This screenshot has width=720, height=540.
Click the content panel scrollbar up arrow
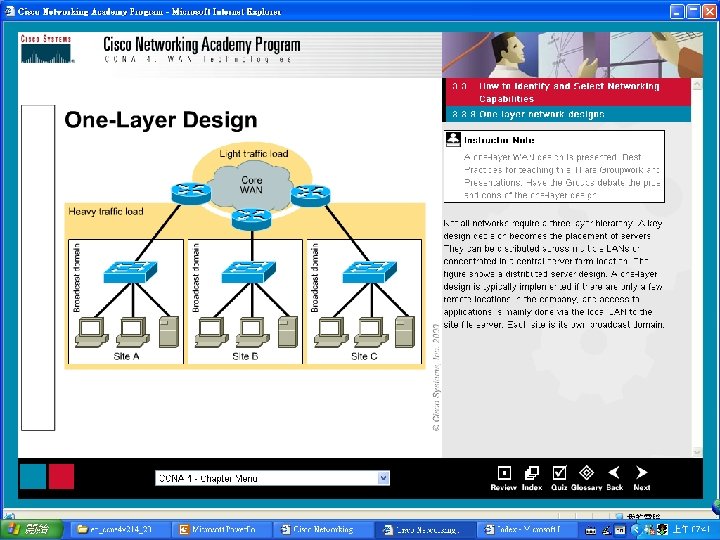pos(697,84)
